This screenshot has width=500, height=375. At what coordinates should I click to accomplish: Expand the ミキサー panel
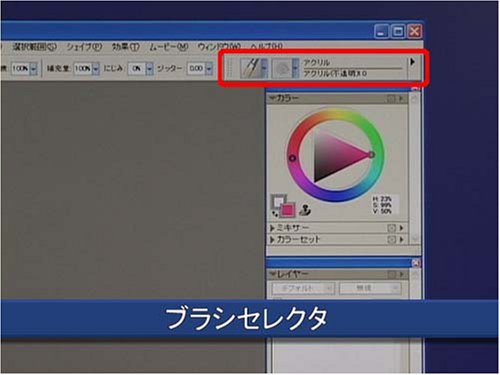click(x=272, y=228)
